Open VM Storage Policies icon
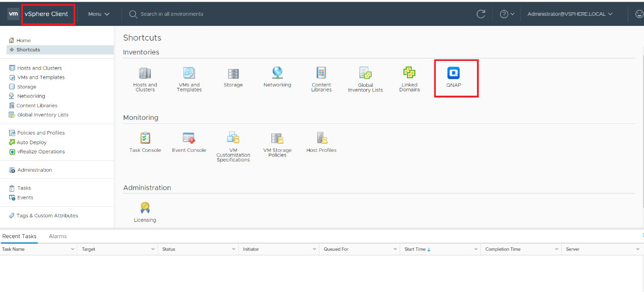The width and height of the screenshot is (644, 292). (277, 138)
